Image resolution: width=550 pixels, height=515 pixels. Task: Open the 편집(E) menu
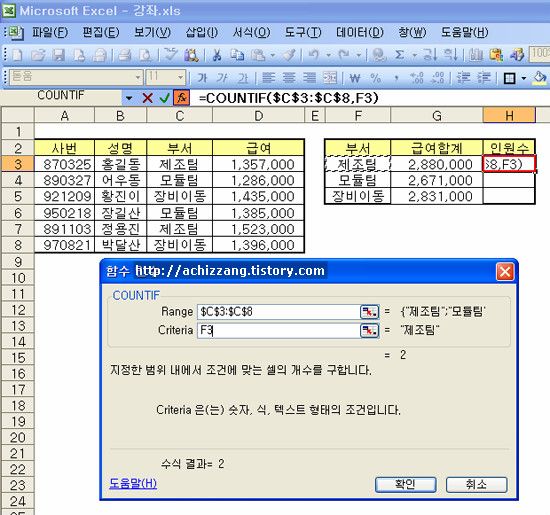pos(101,32)
